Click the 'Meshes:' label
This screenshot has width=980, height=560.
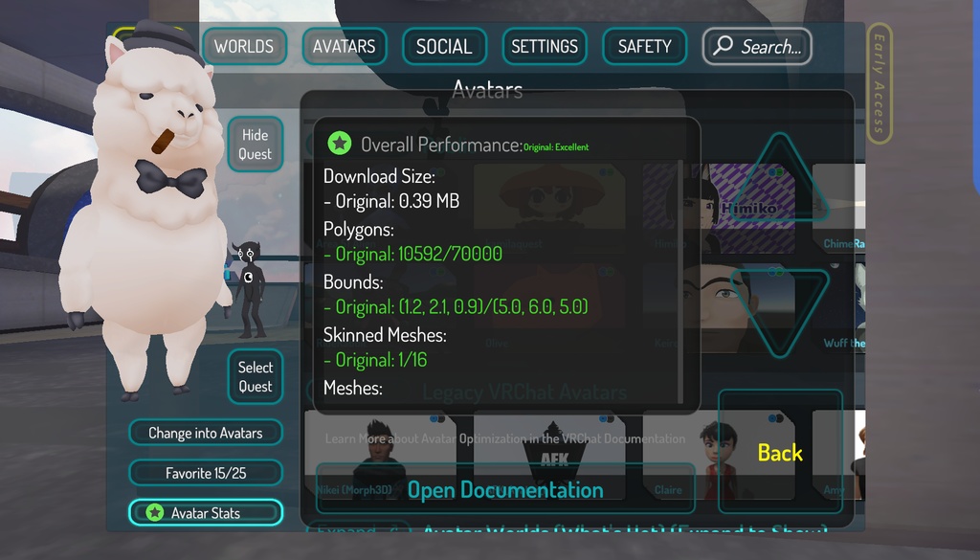point(353,388)
